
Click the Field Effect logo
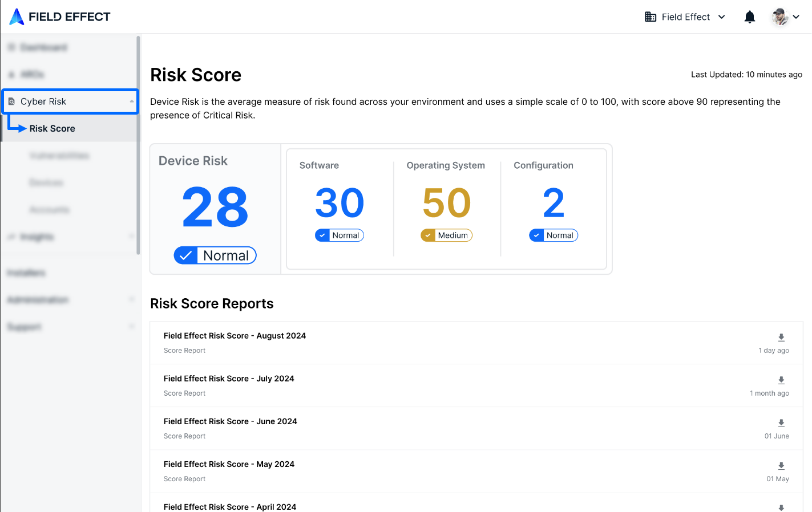coord(60,17)
